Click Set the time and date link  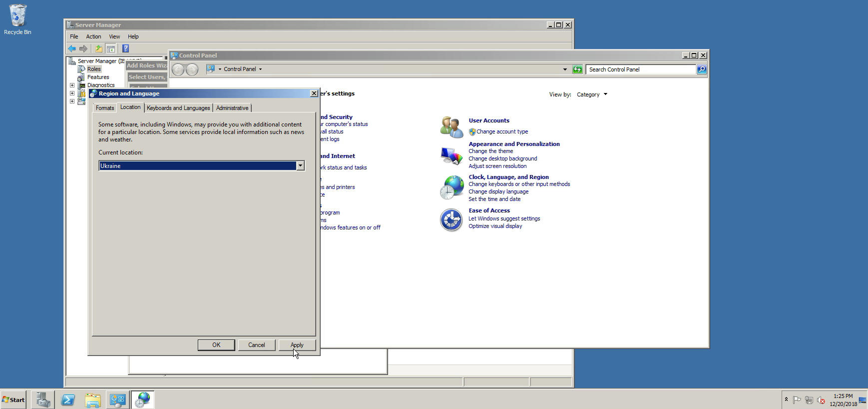pyautogui.click(x=494, y=199)
